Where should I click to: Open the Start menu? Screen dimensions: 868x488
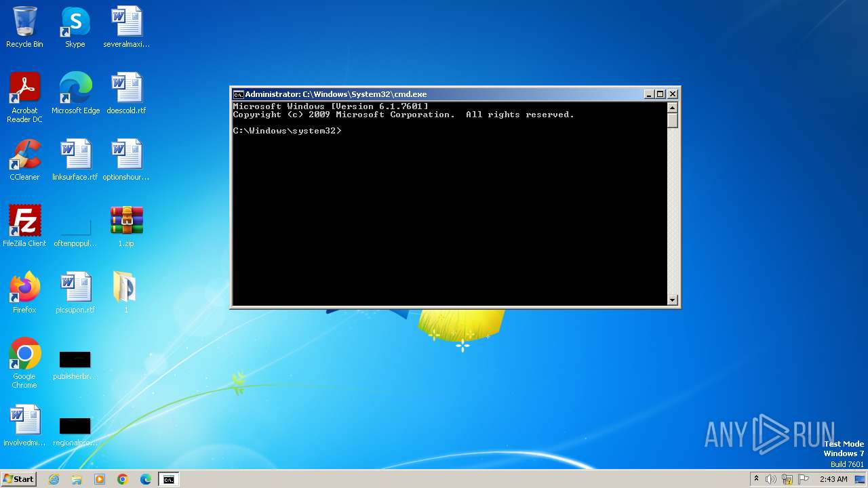click(19, 479)
